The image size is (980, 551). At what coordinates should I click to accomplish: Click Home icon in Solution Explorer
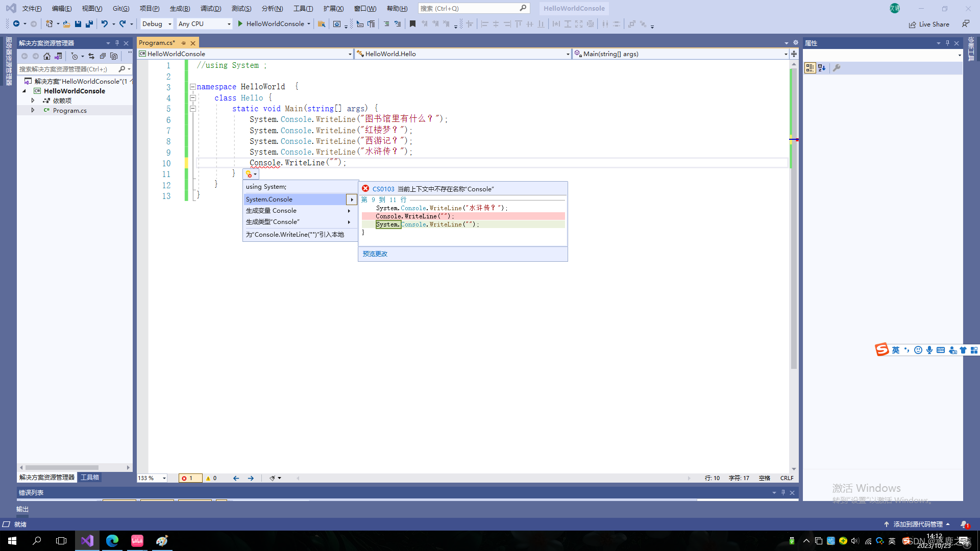[x=47, y=56]
